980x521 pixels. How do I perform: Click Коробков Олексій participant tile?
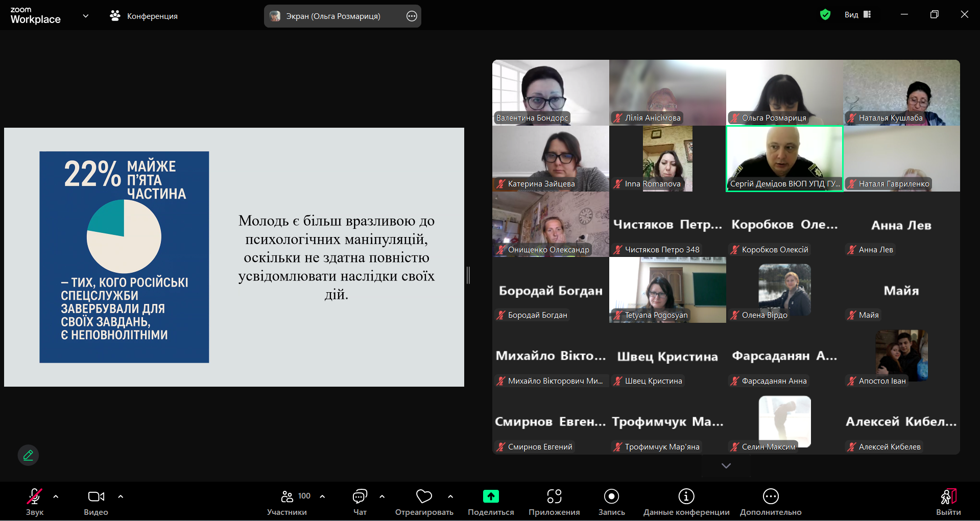(784, 224)
